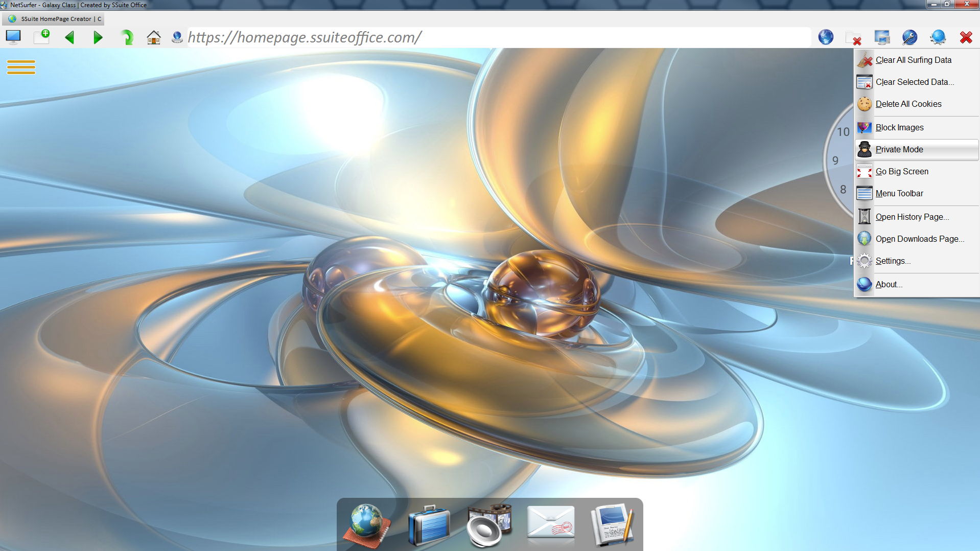This screenshot has width=980, height=551.
Task: Enable Private Mode from the menu
Action: pyautogui.click(x=917, y=149)
